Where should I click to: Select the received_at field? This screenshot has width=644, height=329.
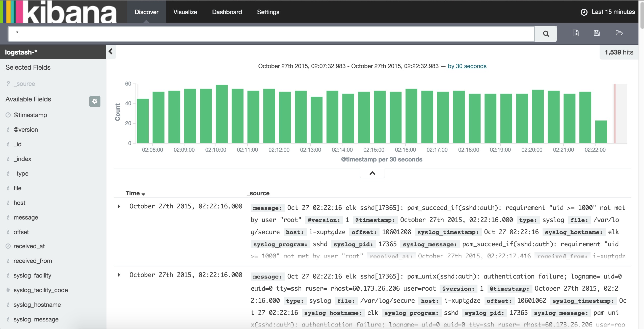tap(29, 246)
